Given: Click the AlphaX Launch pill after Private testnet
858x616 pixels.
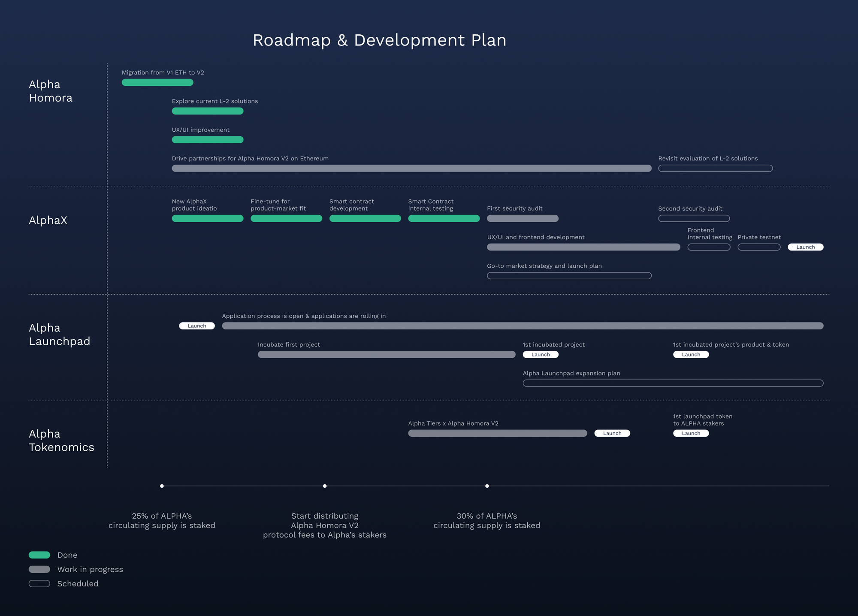Looking at the screenshot, I should coord(805,247).
